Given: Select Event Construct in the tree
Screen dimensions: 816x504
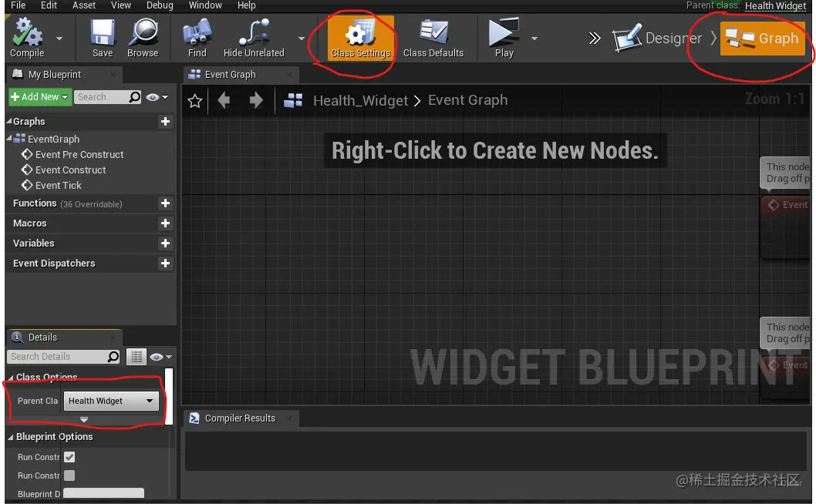Looking at the screenshot, I should pos(63,170).
